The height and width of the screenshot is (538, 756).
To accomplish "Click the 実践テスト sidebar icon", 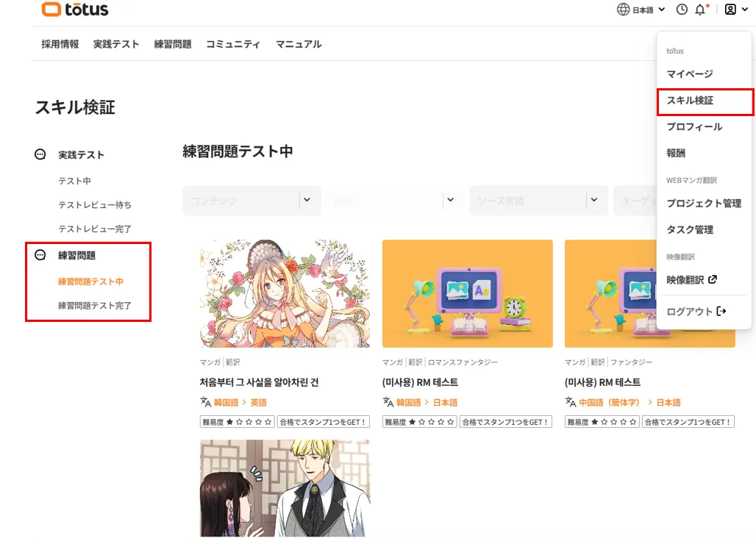I will tap(40, 154).
